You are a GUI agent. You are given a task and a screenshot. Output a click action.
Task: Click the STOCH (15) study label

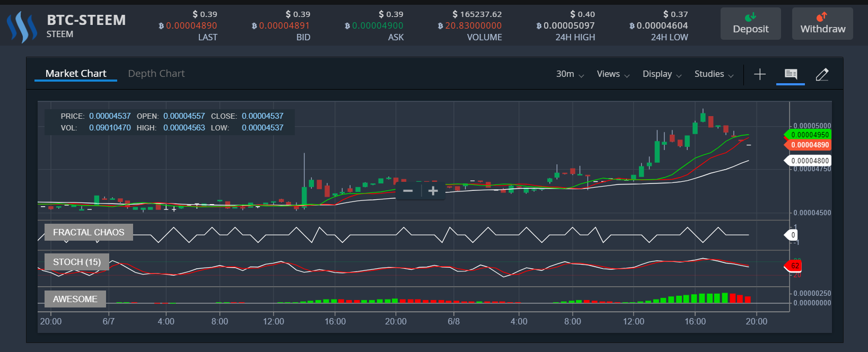click(x=77, y=262)
